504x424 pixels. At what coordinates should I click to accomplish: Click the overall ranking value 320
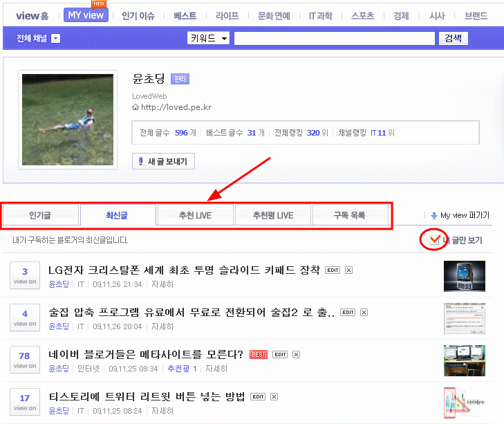click(313, 133)
